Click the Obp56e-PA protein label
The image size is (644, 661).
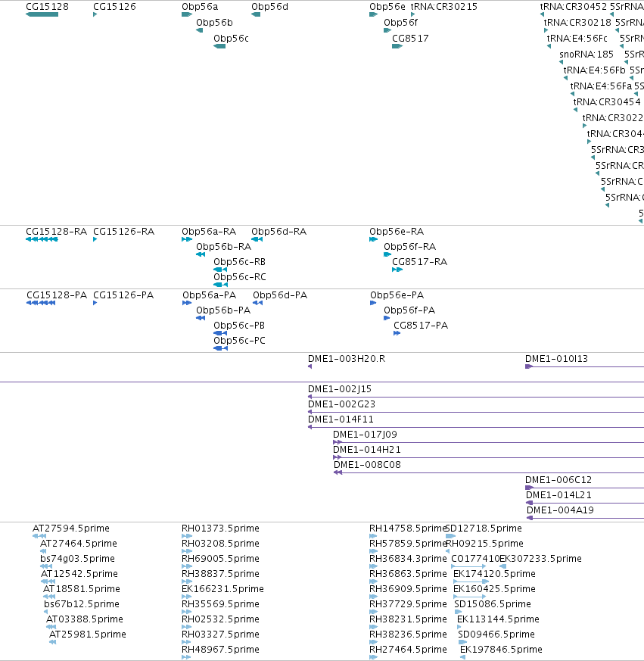(x=397, y=295)
